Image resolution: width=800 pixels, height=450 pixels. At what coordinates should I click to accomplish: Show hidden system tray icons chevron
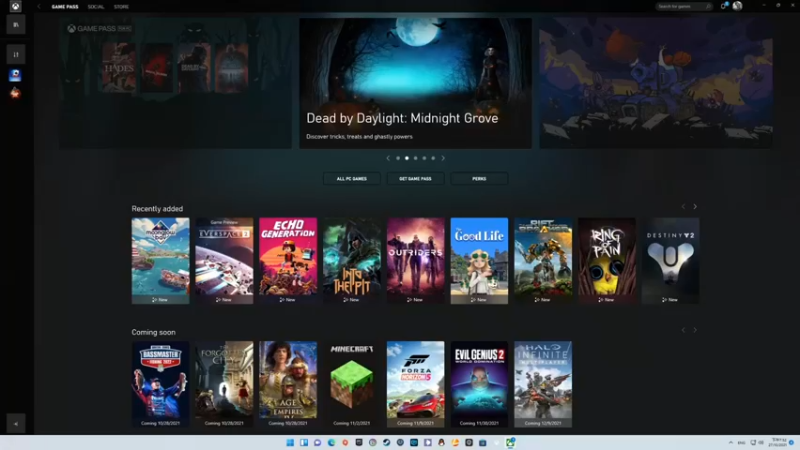pyautogui.click(x=731, y=442)
